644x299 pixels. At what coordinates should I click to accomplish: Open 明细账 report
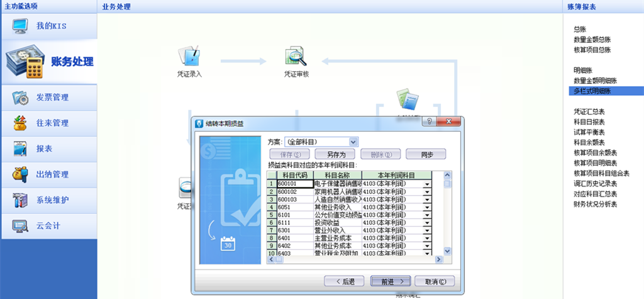coord(583,71)
